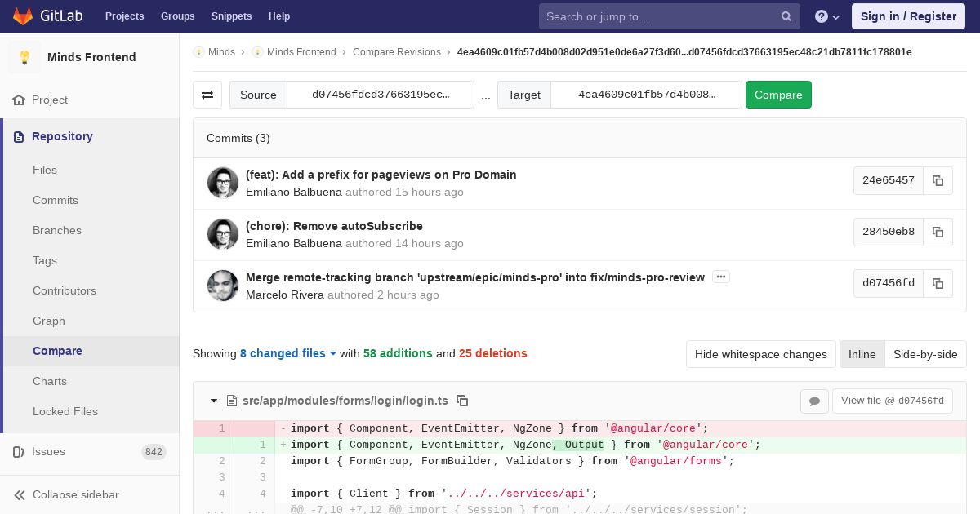Copy commit SHA 28450eb8
This screenshot has height=514, width=980.
938,232
